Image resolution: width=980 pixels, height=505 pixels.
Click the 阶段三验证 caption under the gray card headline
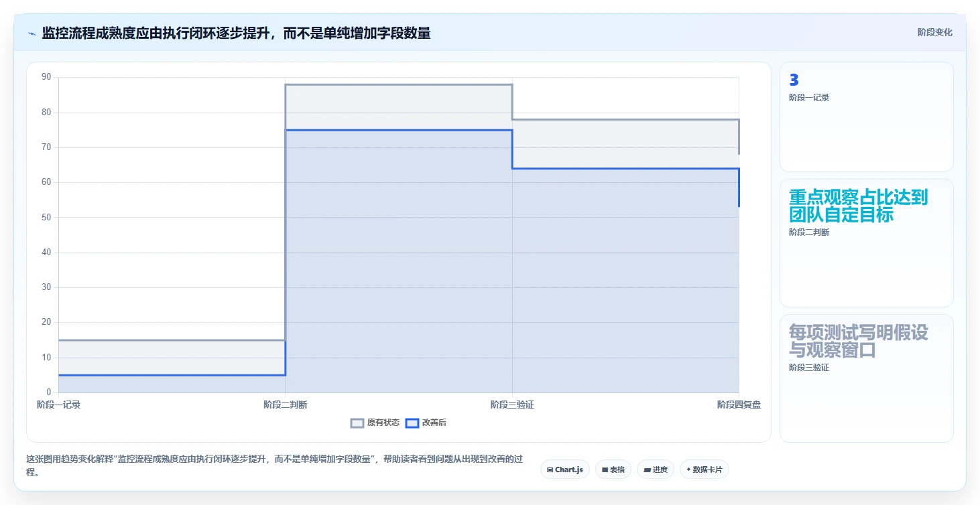[809, 368]
